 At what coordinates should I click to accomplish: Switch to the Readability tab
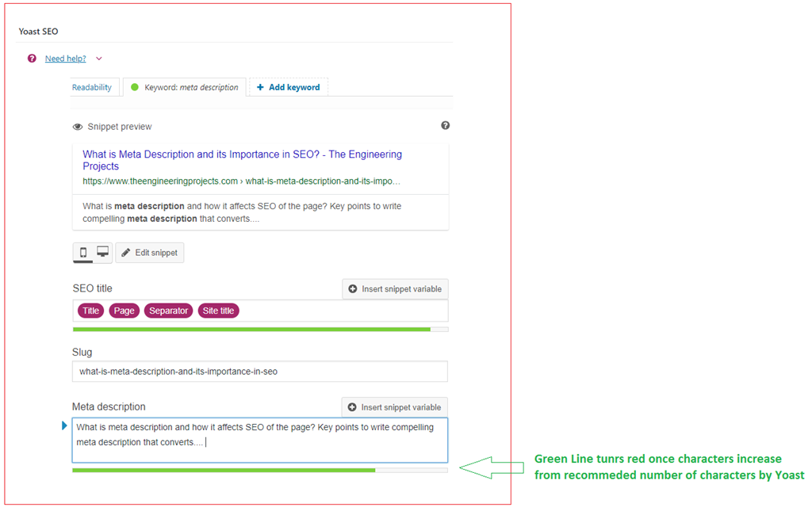pos(92,87)
